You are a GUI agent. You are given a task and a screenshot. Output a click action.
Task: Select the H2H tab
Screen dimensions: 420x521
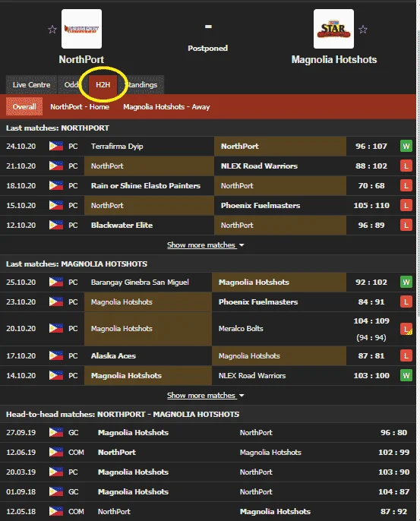(103, 85)
